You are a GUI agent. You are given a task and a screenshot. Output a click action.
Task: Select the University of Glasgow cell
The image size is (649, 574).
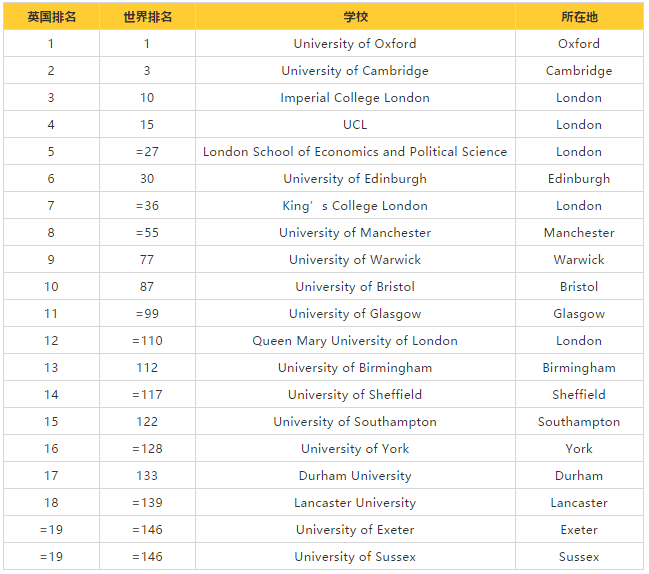355,314
